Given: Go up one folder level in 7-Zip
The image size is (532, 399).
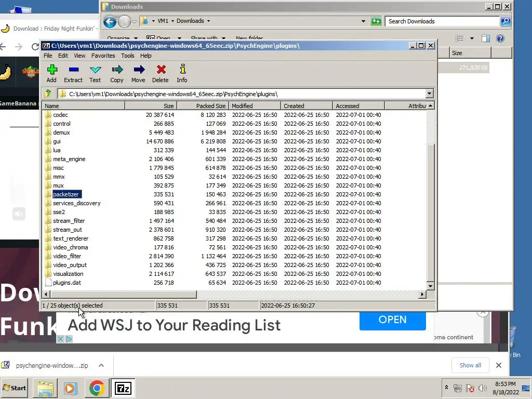Looking at the screenshot, I should 48,94.
